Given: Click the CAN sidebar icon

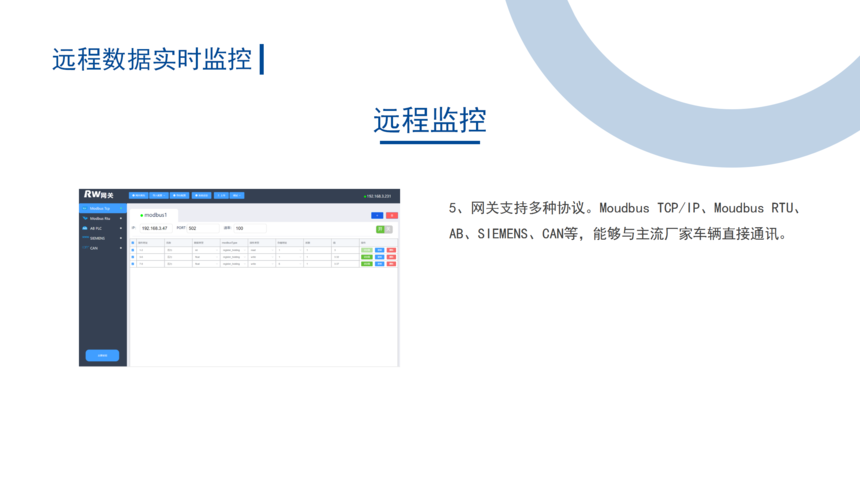Looking at the screenshot, I should tap(85, 248).
